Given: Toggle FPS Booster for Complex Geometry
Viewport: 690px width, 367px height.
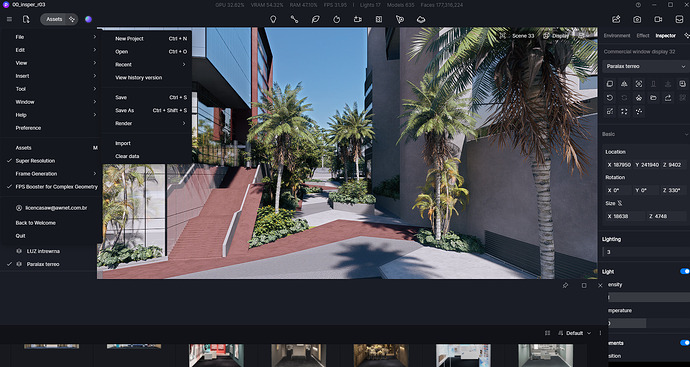Looking at the screenshot, I should [51, 187].
